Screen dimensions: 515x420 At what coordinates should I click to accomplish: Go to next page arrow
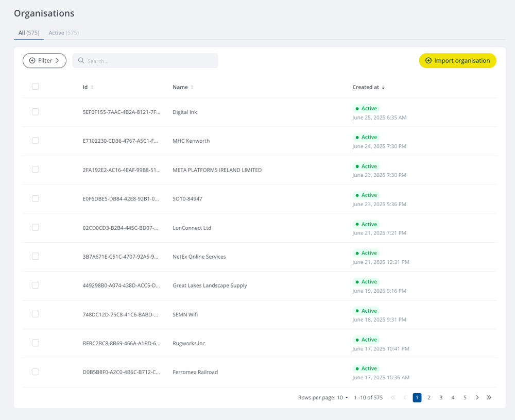click(477, 397)
